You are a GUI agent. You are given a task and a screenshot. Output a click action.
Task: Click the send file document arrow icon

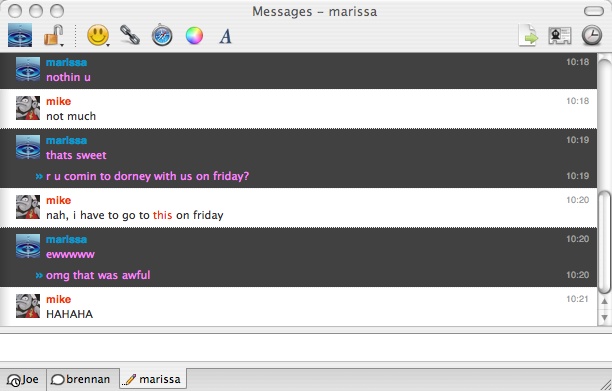pyautogui.click(x=528, y=36)
